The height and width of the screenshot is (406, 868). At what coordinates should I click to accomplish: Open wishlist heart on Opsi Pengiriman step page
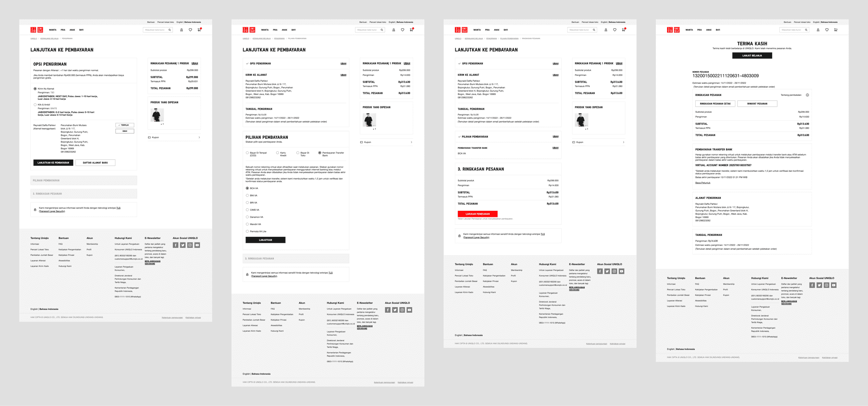[190, 30]
